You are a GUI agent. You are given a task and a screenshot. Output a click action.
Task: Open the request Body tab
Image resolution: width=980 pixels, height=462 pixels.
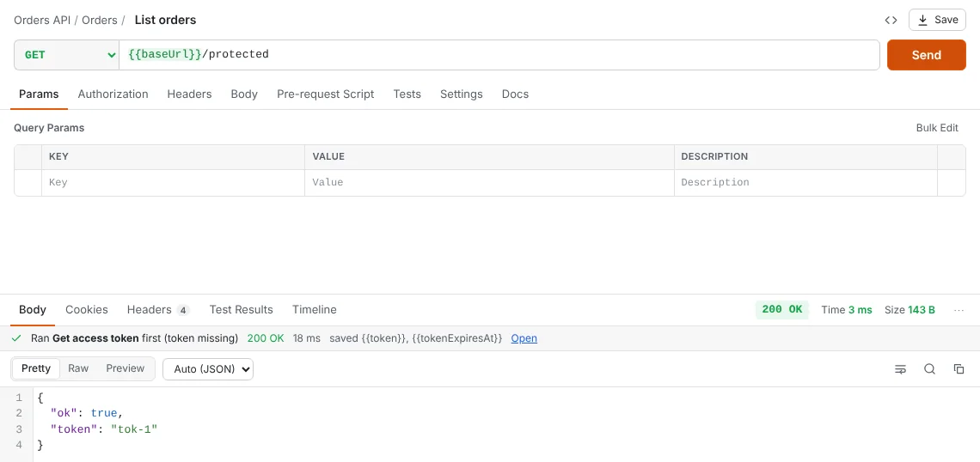[x=244, y=94]
